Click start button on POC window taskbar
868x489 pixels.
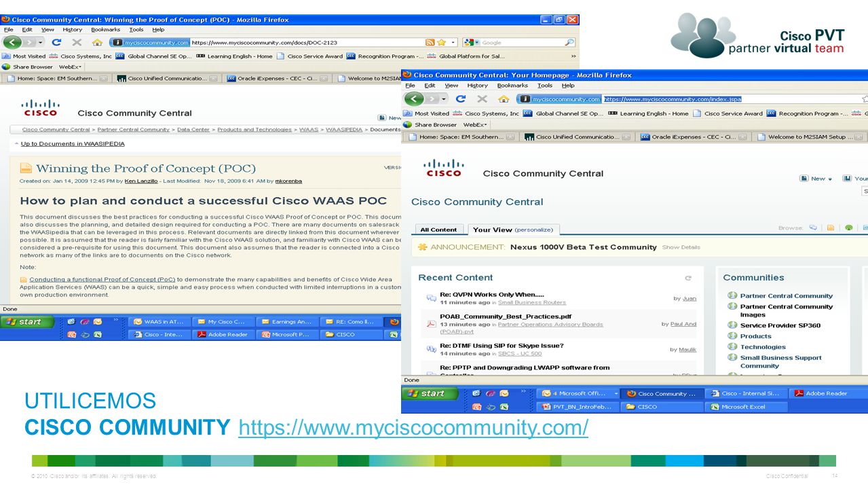click(26, 321)
